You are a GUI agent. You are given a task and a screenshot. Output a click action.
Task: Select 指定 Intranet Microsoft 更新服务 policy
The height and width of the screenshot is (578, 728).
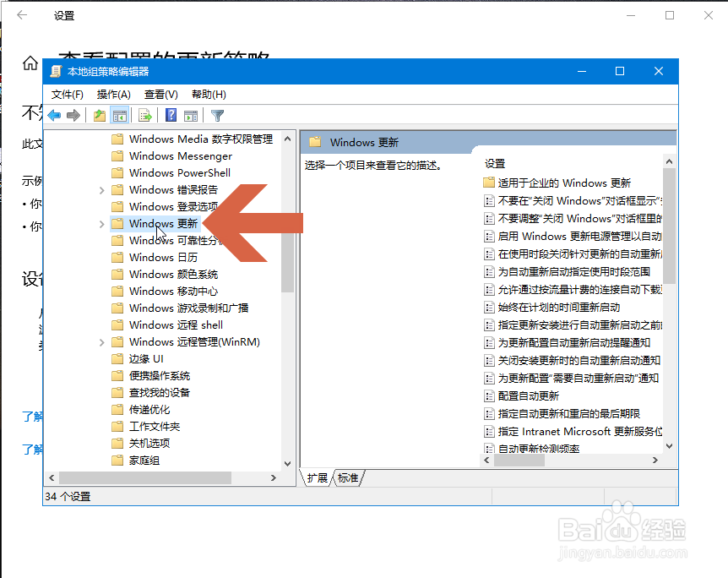tap(580, 432)
